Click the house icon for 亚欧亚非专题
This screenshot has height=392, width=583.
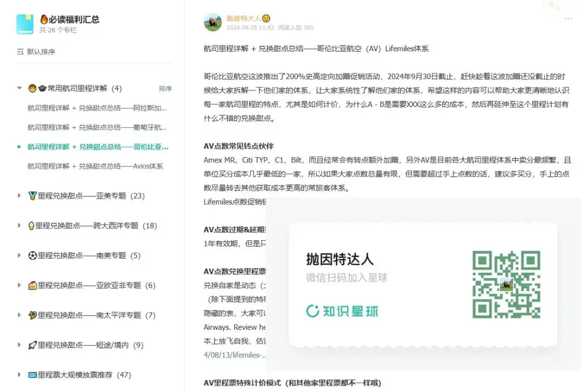[x=33, y=285]
